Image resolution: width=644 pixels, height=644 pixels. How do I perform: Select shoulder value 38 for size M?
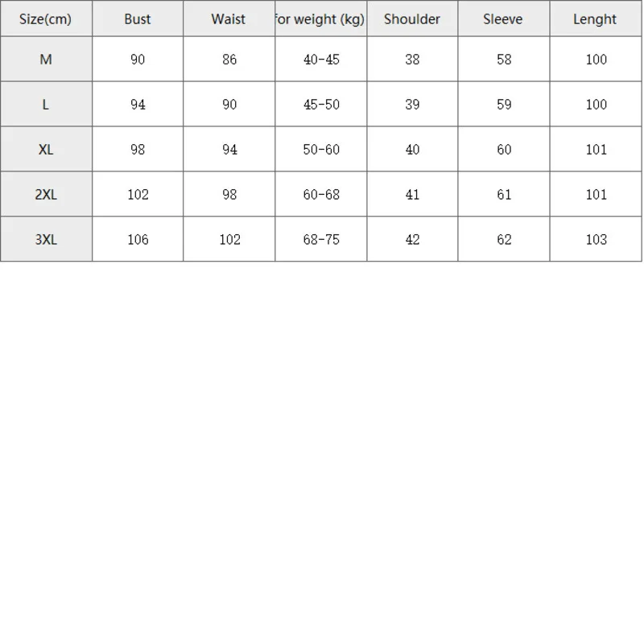click(x=412, y=60)
